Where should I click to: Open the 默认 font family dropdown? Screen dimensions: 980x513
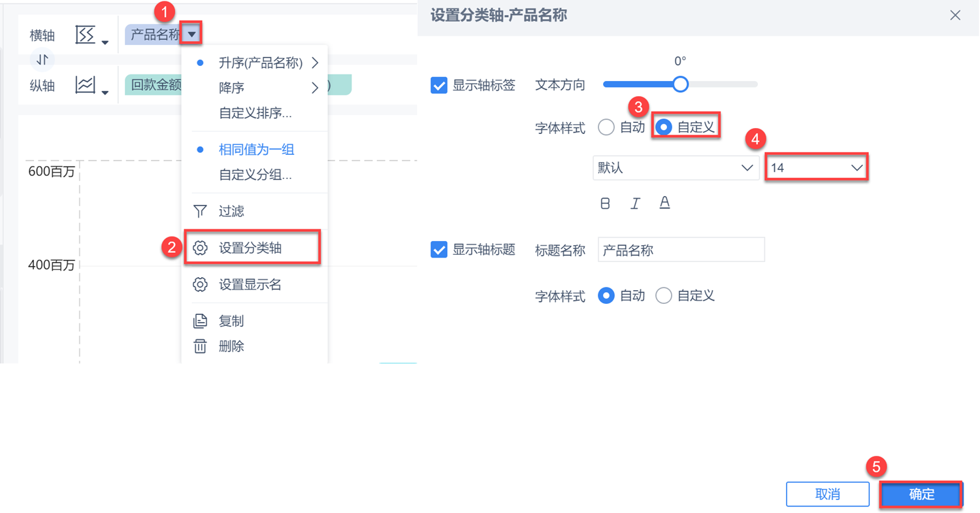675,168
